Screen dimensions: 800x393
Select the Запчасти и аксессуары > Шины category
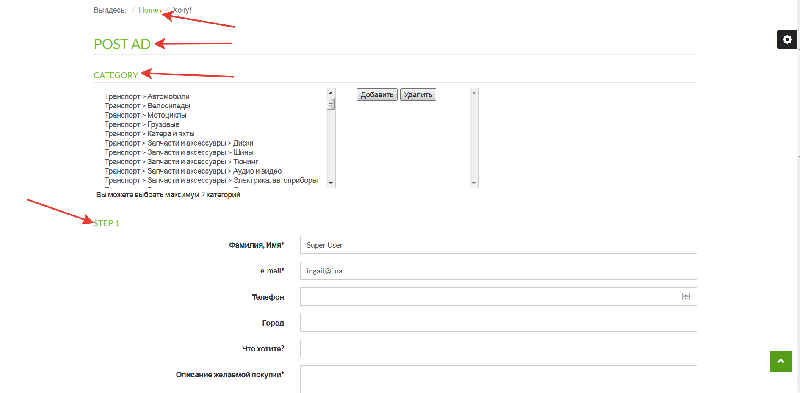(x=179, y=152)
